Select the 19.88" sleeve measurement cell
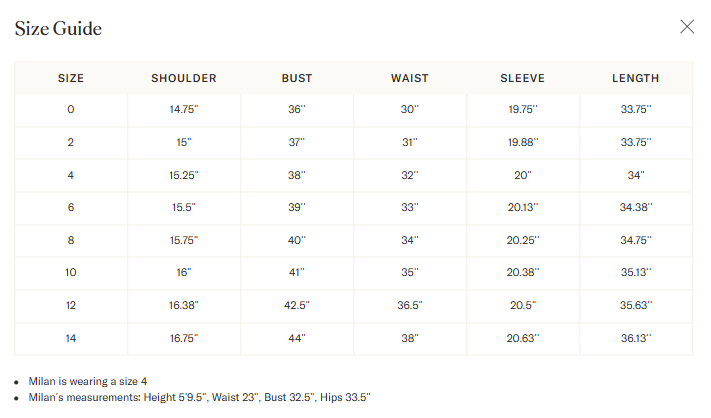 click(522, 142)
